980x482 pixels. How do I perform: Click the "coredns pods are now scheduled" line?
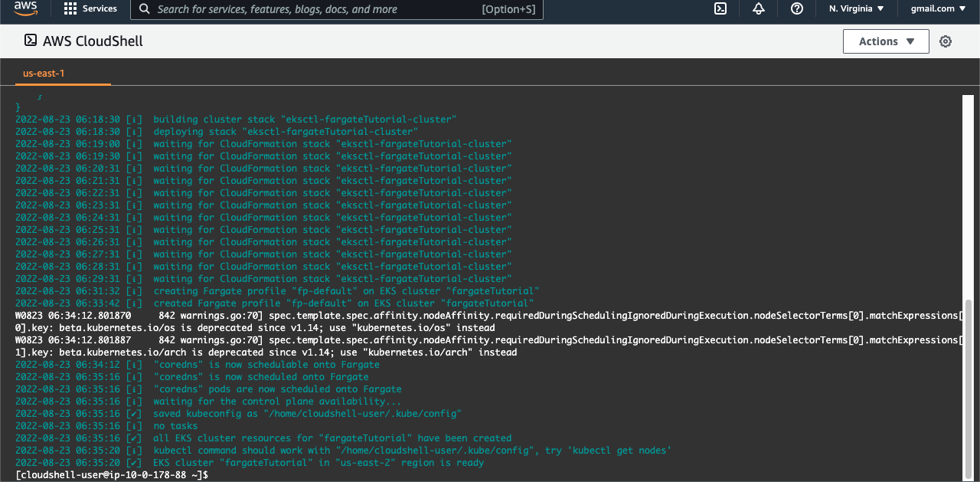pyautogui.click(x=208, y=389)
